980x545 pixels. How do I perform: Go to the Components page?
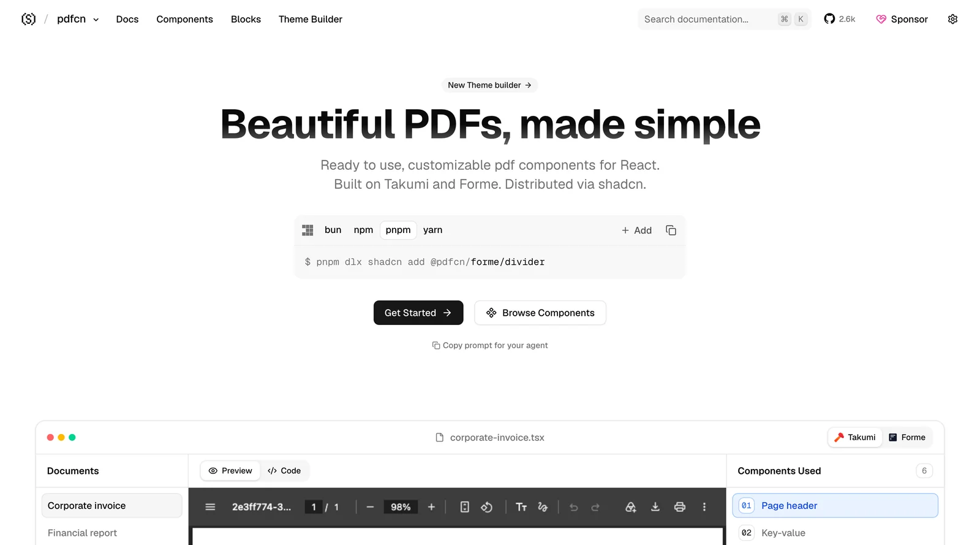click(184, 19)
